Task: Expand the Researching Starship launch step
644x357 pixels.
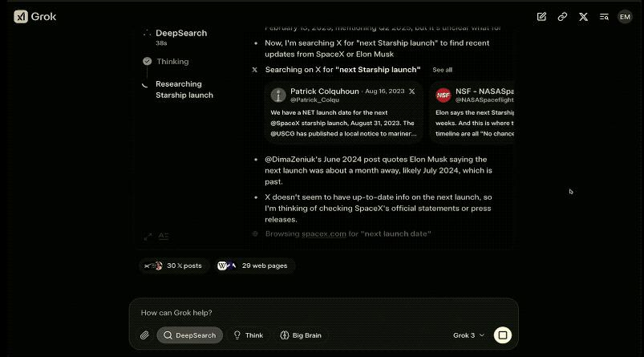Action: tap(184, 89)
